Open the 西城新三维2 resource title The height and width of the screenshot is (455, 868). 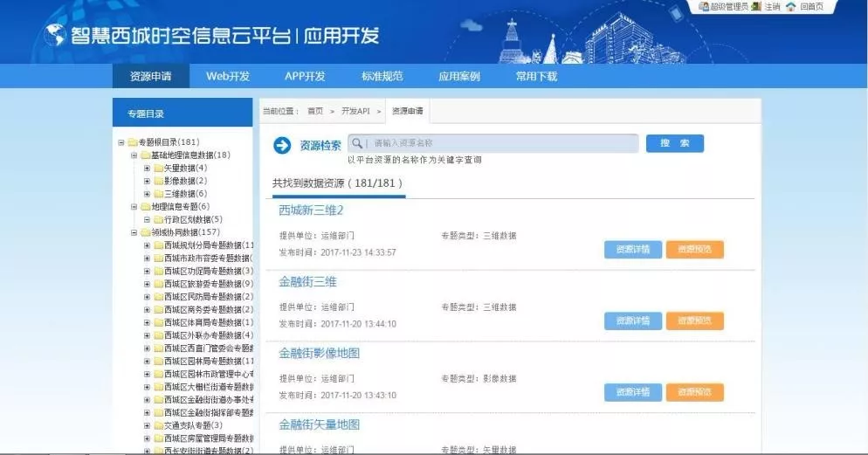click(311, 210)
